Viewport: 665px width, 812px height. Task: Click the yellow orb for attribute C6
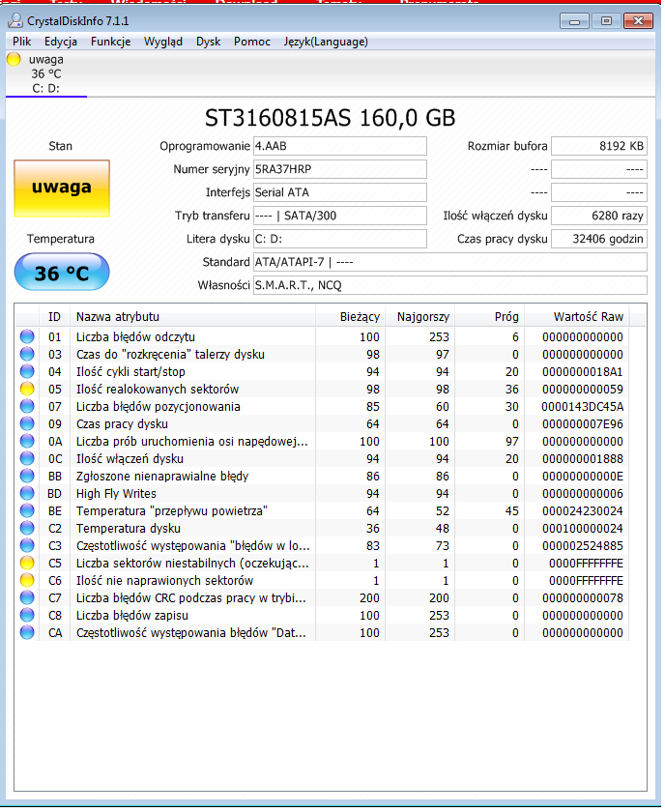coord(27,581)
